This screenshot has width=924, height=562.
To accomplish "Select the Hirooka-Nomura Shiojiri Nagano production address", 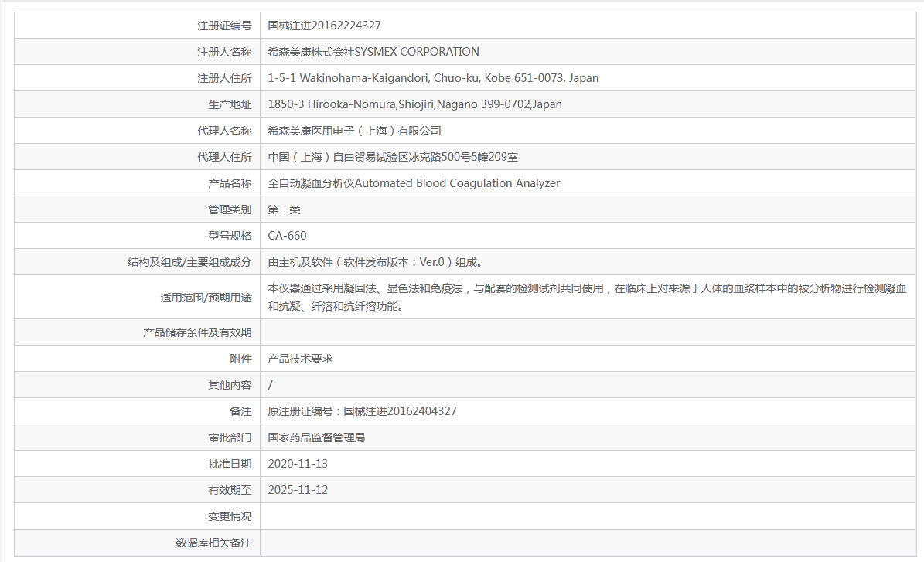I will tap(415, 104).
